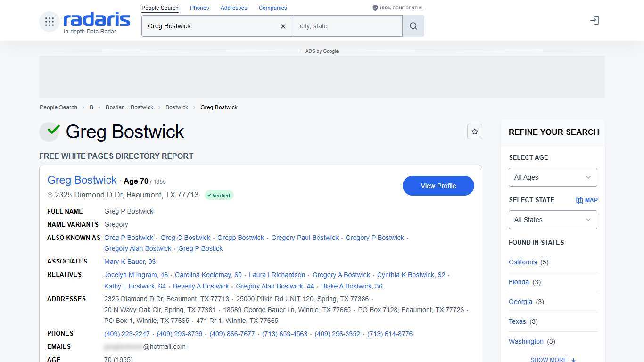This screenshot has height=362, width=644.
Task: Click the View Profile button
Action: point(438,186)
